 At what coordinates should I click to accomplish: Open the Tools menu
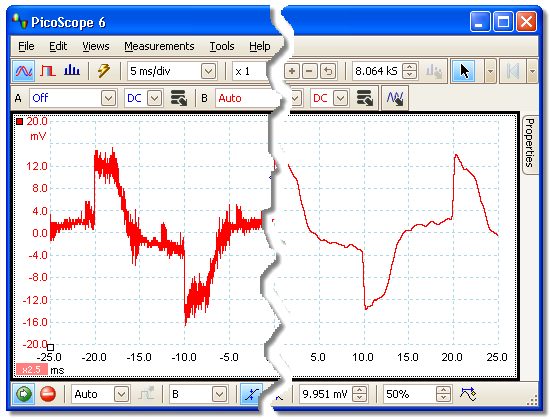222,46
